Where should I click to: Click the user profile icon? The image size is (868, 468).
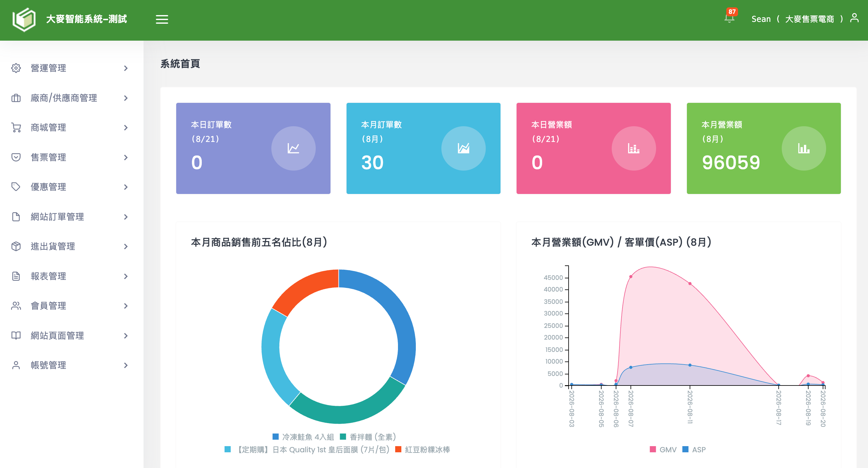pyautogui.click(x=854, y=18)
